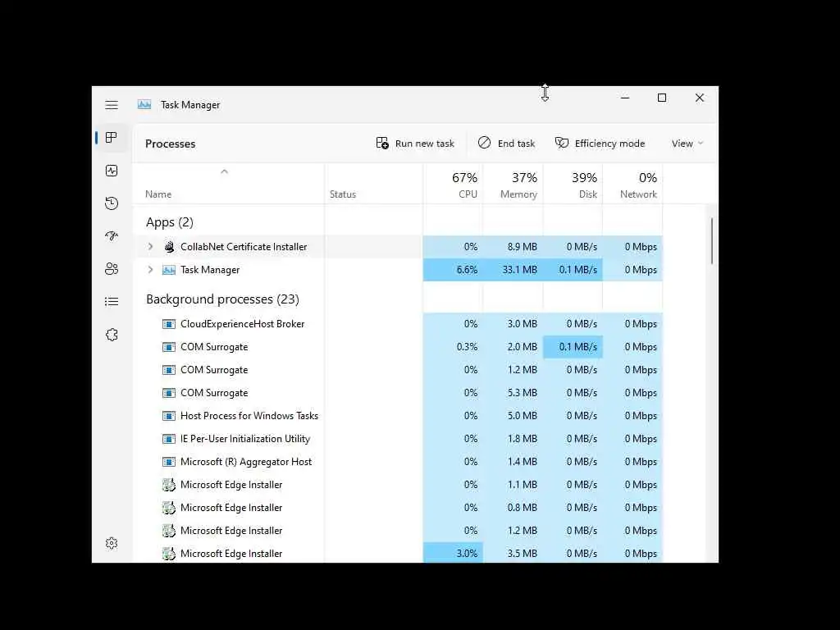Select Microsoft (R) Aggregator Host row

[x=398, y=462]
